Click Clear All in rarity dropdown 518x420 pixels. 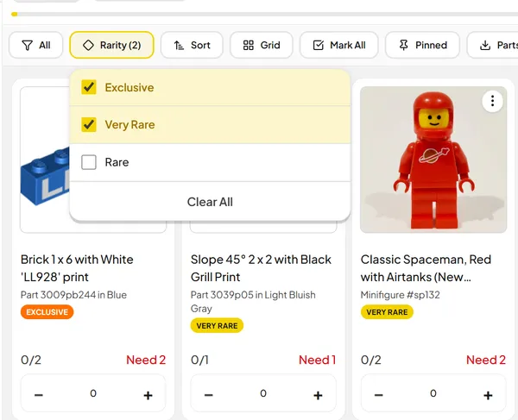[210, 202]
